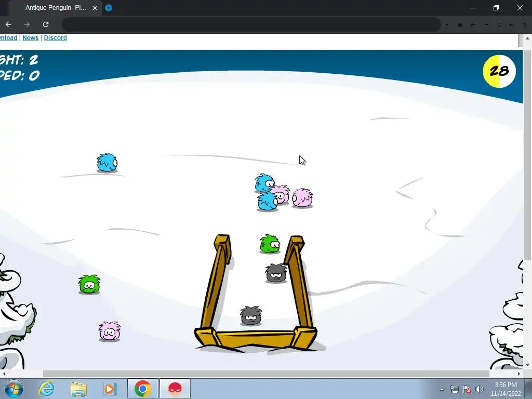Open the network status tray icon
The image size is (532, 399).
click(454, 389)
